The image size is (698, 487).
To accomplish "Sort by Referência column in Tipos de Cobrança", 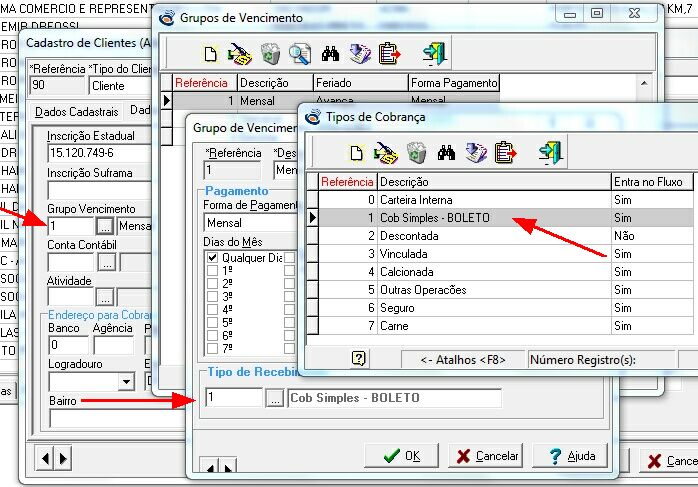I will pos(347,182).
